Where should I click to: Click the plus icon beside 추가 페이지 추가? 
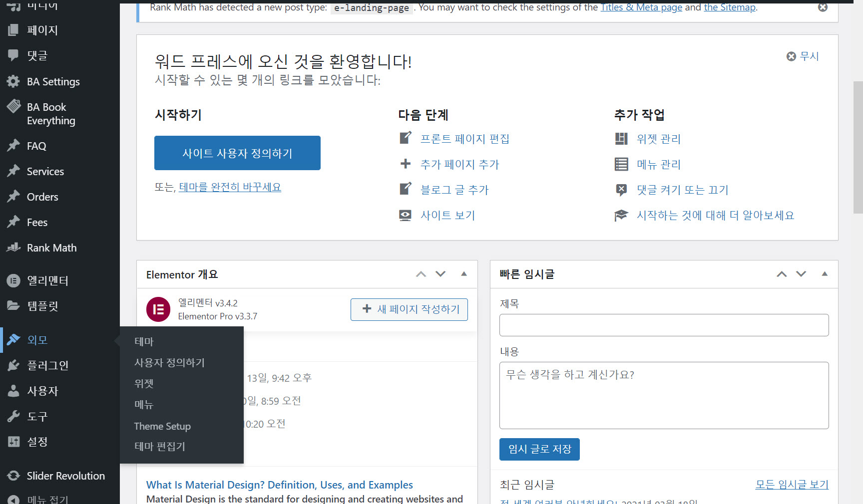click(406, 164)
